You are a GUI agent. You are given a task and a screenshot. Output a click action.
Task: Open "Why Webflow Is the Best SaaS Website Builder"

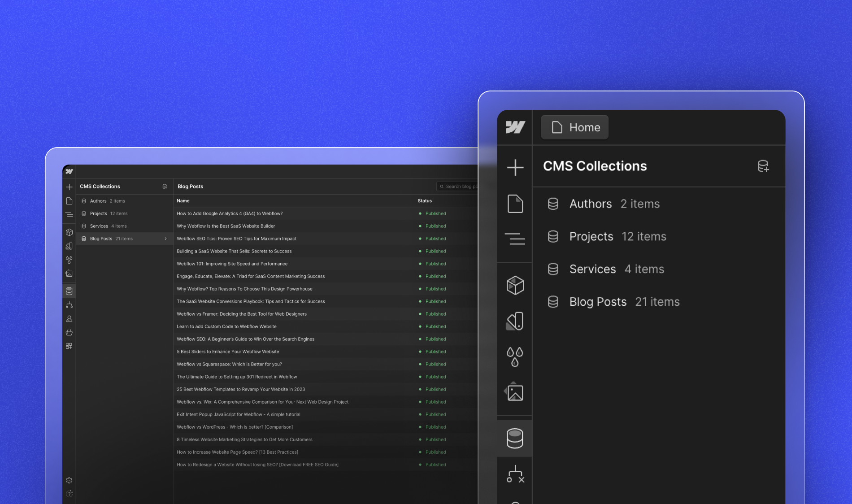pyautogui.click(x=226, y=226)
